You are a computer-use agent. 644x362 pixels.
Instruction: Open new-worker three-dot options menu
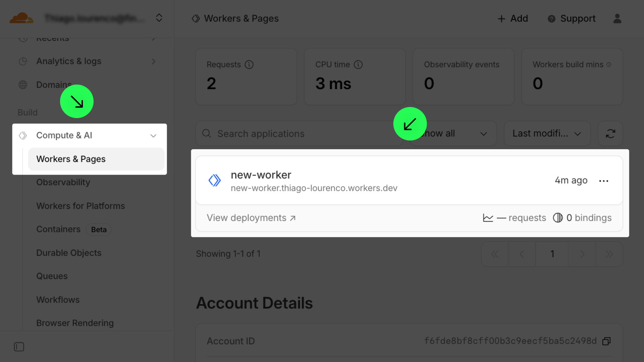click(x=603, y=181)
